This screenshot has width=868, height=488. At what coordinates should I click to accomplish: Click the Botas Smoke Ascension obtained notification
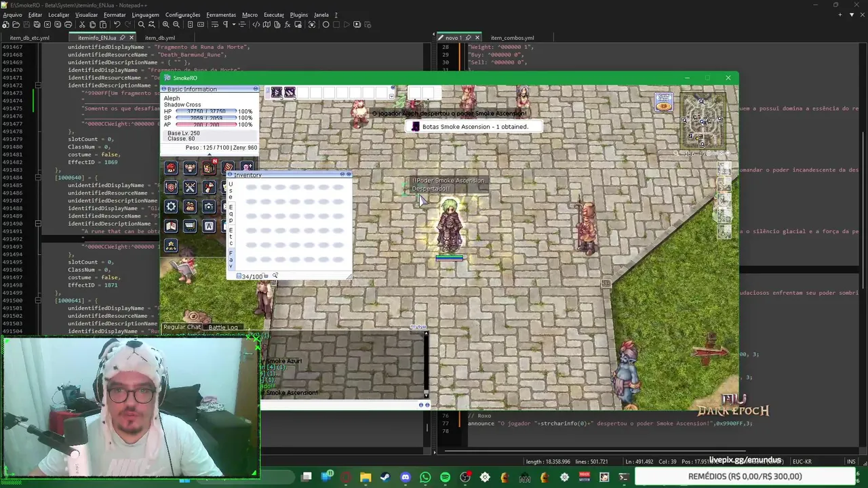pos(475,127)
